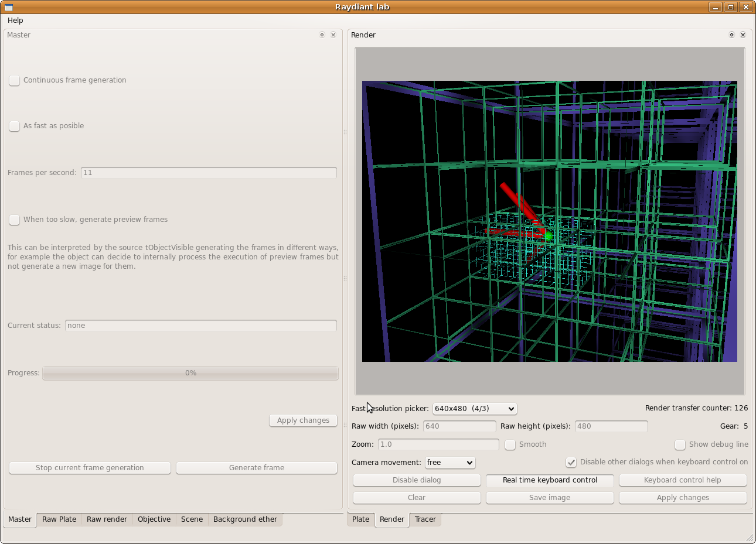The image size is (756, 544).
Task: Open the Fast resolution picker dropdown
Action: 474,409
